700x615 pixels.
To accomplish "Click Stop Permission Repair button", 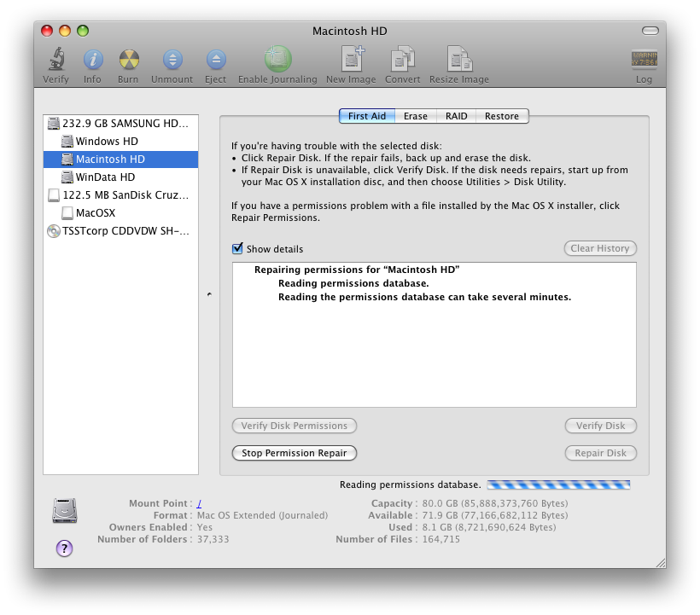I will 295,453.
